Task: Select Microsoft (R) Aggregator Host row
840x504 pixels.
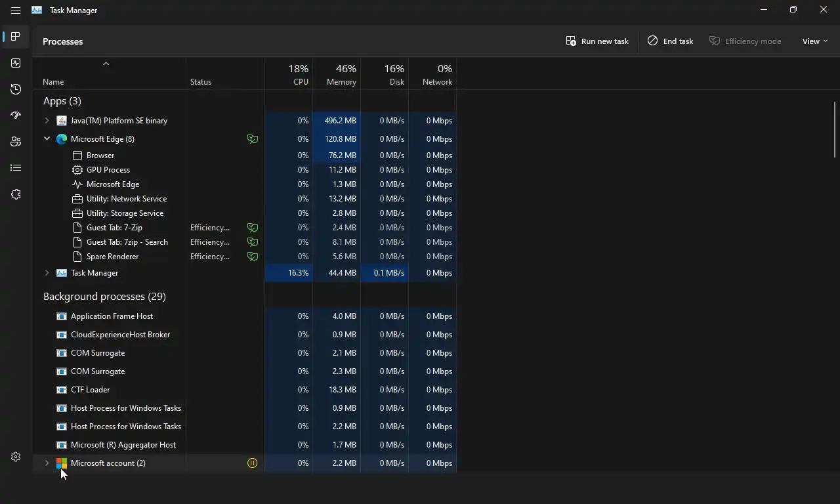Action: (x=244, y=445)
